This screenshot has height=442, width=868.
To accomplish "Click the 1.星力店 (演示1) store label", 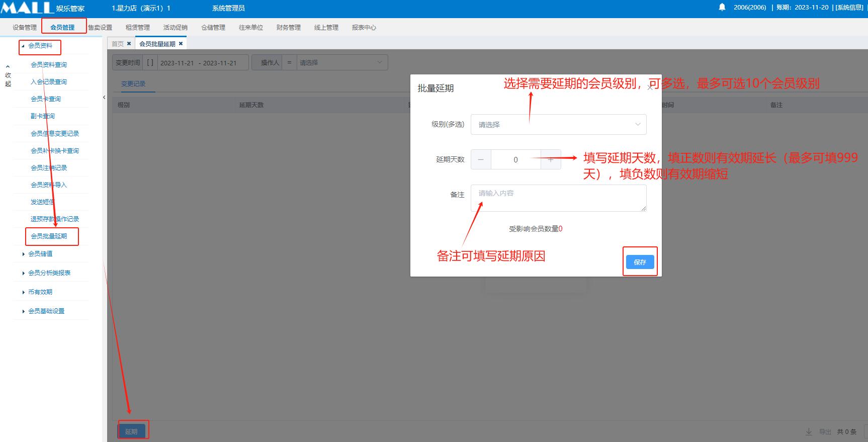I will [x=141, y=8].
